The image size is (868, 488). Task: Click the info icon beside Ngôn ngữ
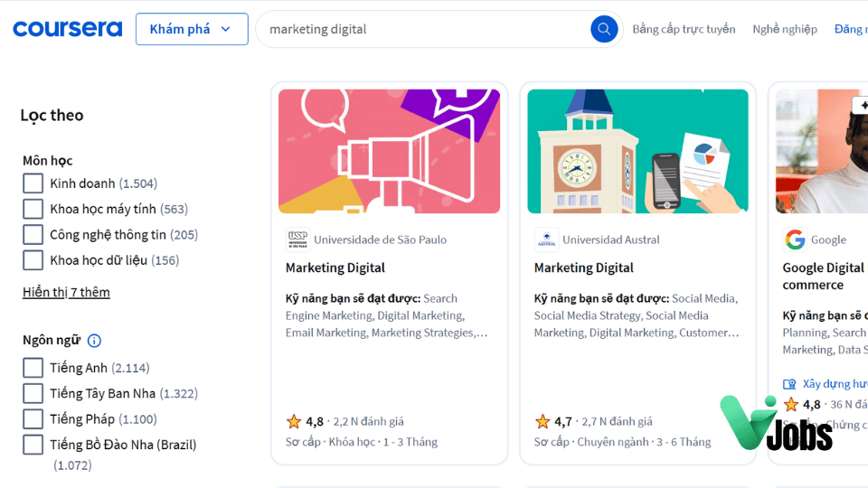[94, 341]
